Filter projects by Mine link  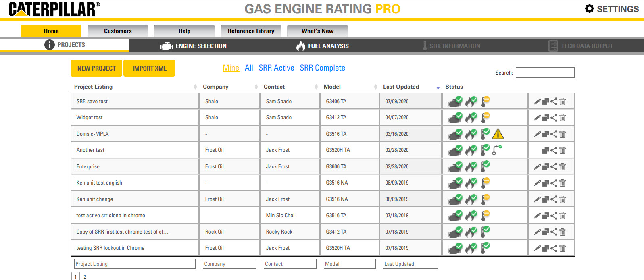[231, 68]
